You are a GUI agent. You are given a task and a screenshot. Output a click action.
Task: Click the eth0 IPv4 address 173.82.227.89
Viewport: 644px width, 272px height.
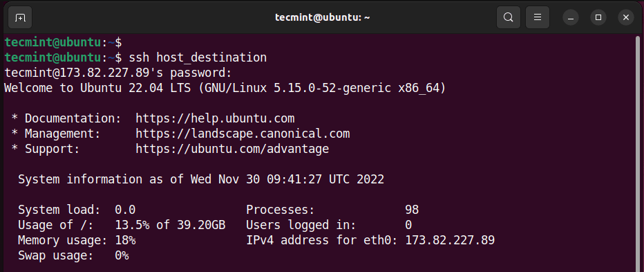coord(450,240)
